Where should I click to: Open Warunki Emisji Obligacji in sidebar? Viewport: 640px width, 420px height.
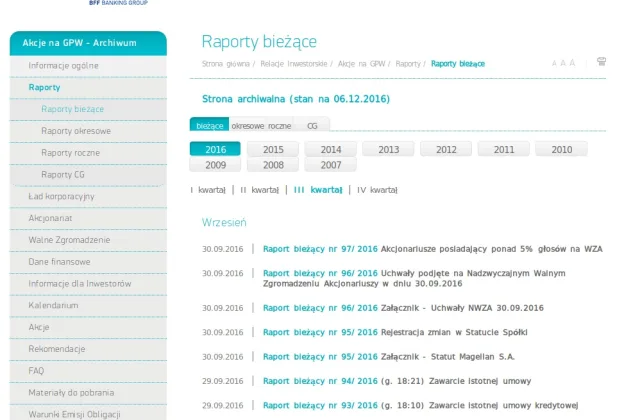(x=88, y=413)
